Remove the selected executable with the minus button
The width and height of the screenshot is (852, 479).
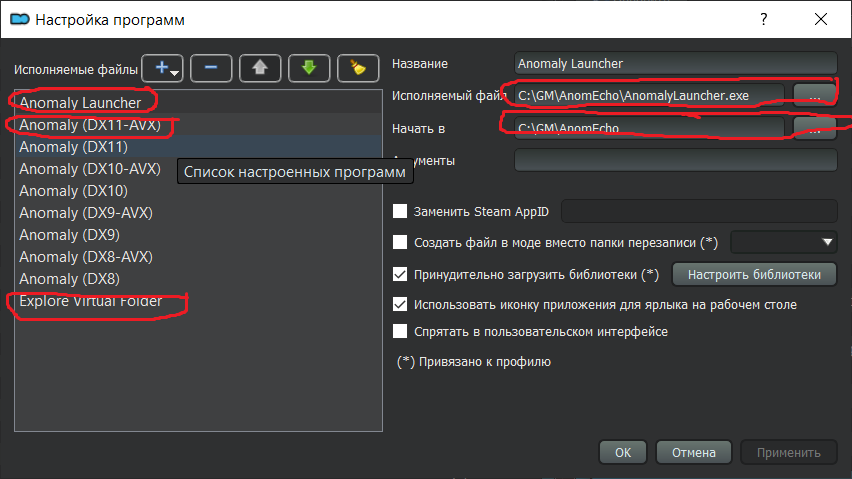(x=211, y=68)
